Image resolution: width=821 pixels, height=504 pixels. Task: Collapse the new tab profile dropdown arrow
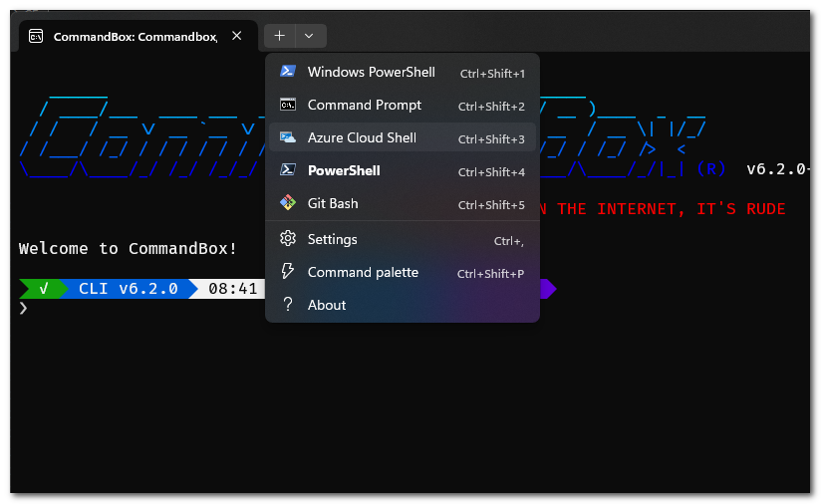pyautogui.click(x=309, y=36)
